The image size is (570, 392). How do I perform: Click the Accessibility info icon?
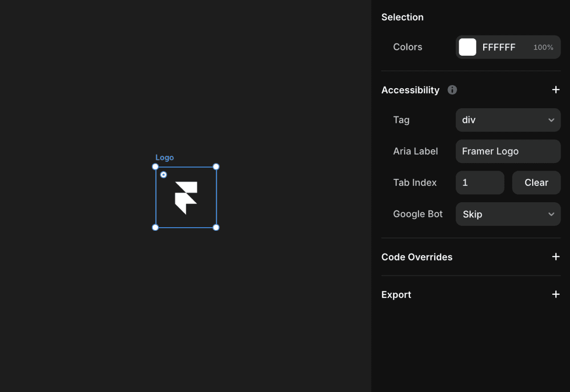click(452, 90)
